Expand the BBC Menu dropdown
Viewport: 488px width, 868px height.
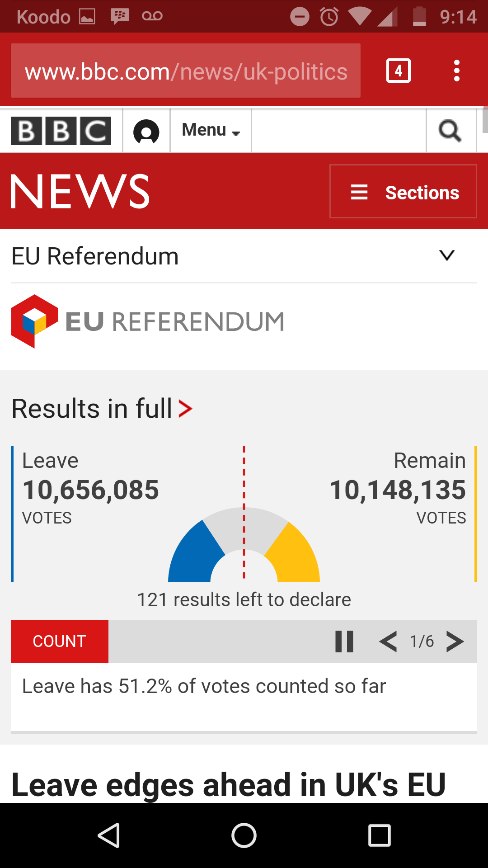pyautogui.click(x=211, y=131)
